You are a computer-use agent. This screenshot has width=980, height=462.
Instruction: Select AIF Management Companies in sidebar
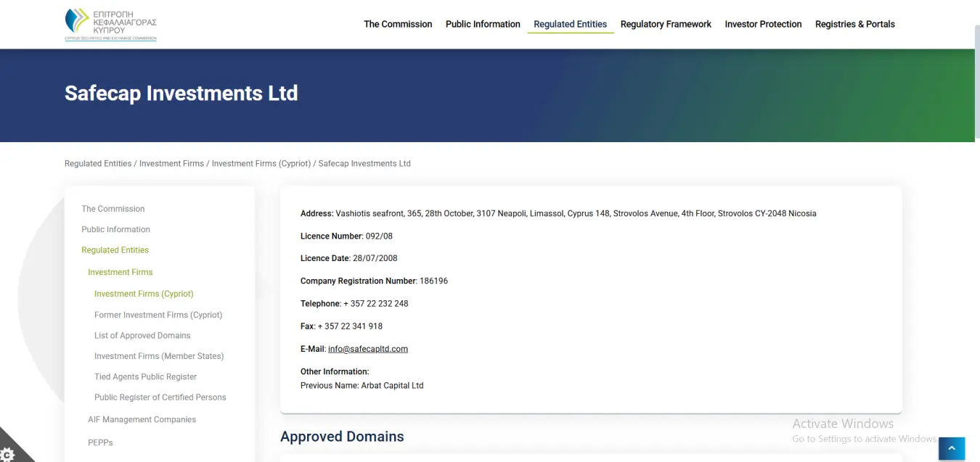coord(142,420)
